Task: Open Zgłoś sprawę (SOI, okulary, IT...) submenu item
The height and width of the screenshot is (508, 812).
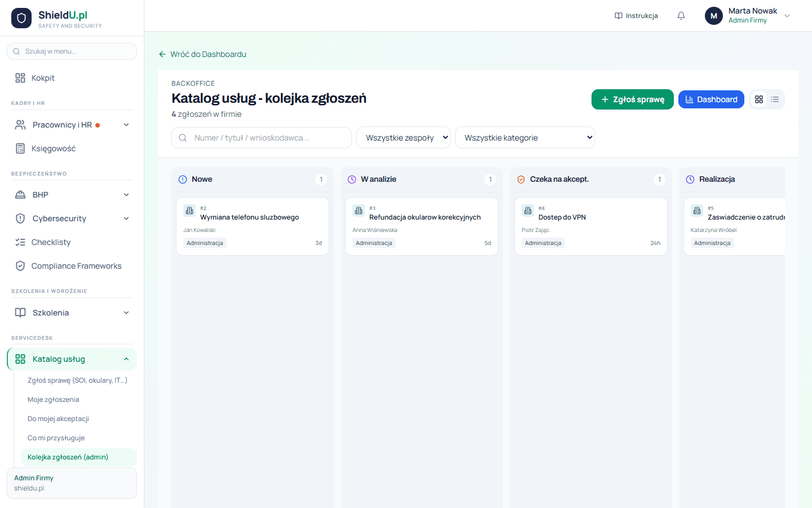Action: 78,380
